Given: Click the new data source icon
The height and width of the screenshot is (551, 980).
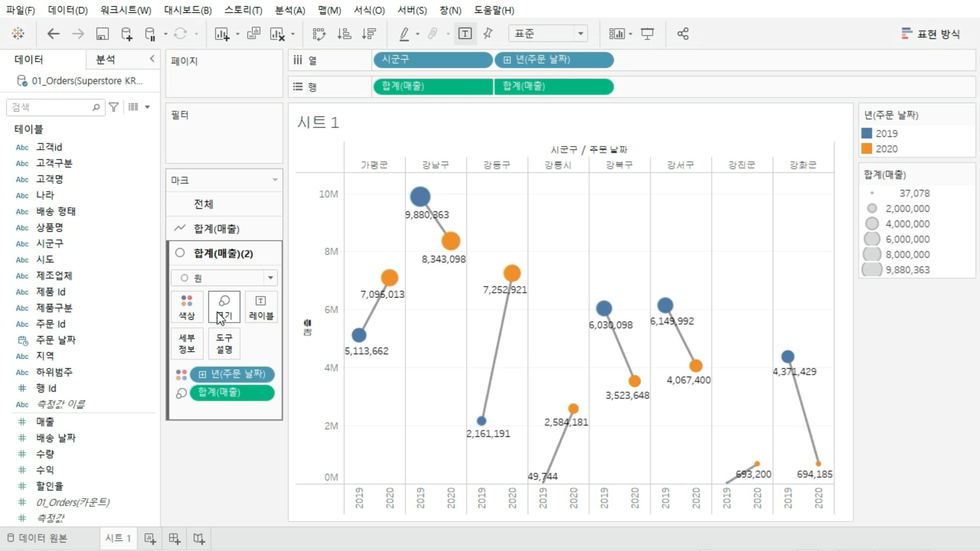Looking at the screenshot, I should tap(127, 34).
